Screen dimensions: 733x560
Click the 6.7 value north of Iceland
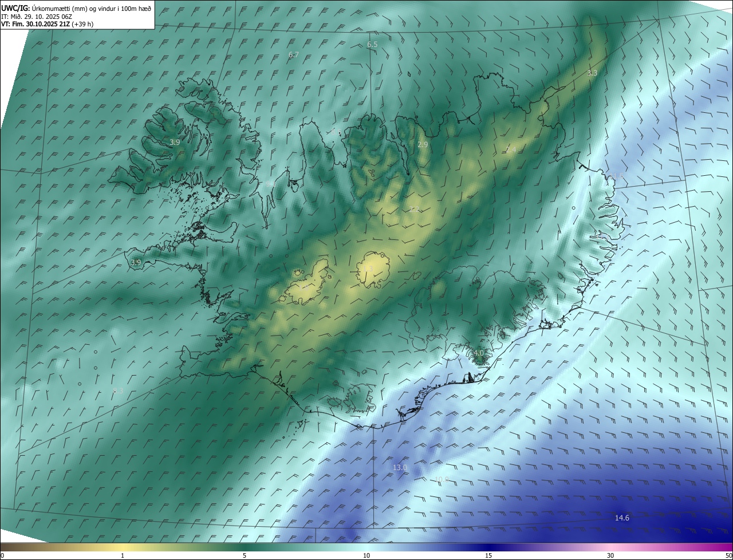[294, 54]
